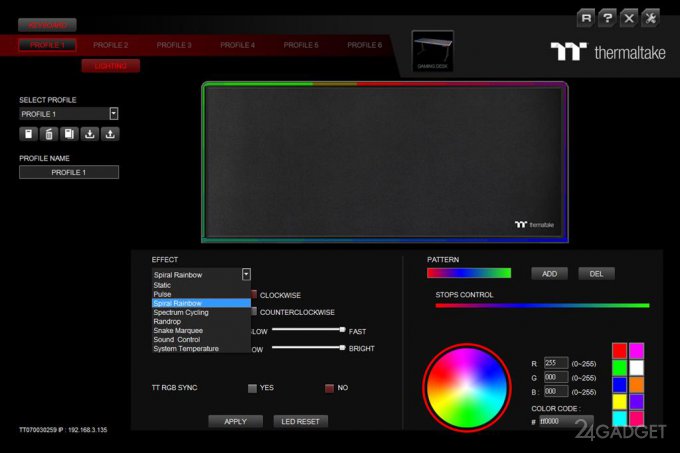Open help with the question mark icon

607,18
